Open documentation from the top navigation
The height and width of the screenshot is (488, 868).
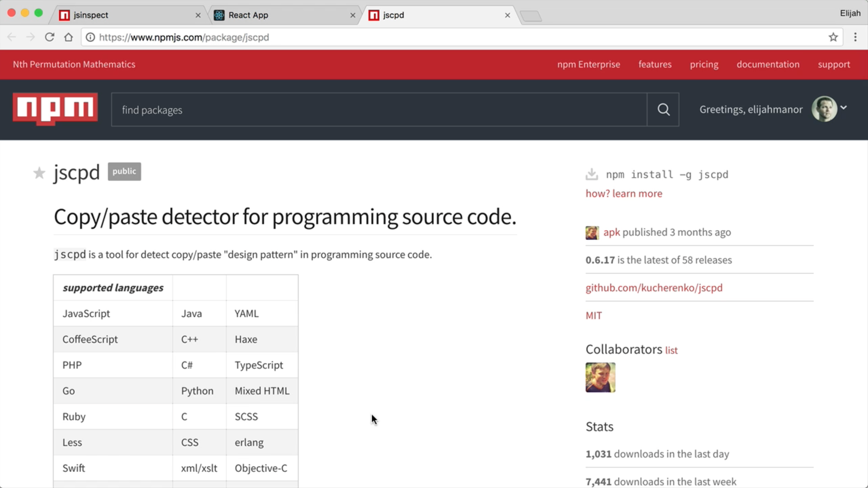(768, 64)
